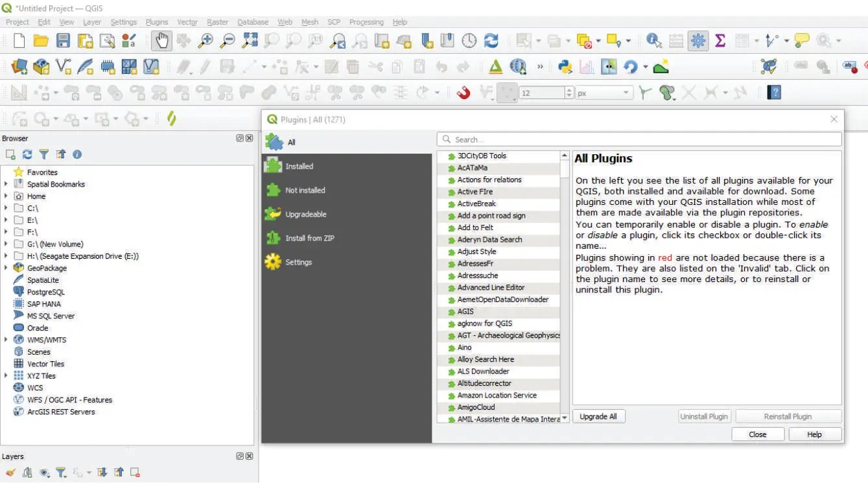Show hidden toolbar items via » chevron
The image size is (868, 483).
pos(540,67)
